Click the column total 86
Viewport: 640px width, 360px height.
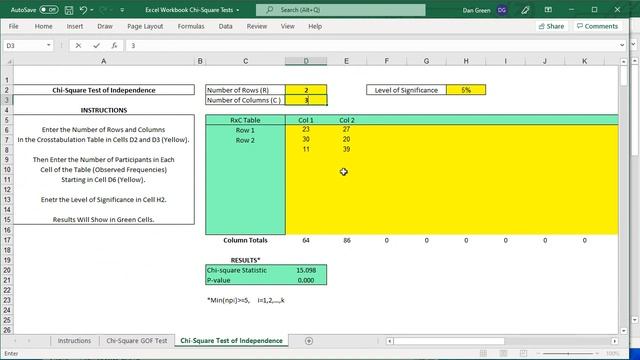pyautogui.click(x=347, y=240)
